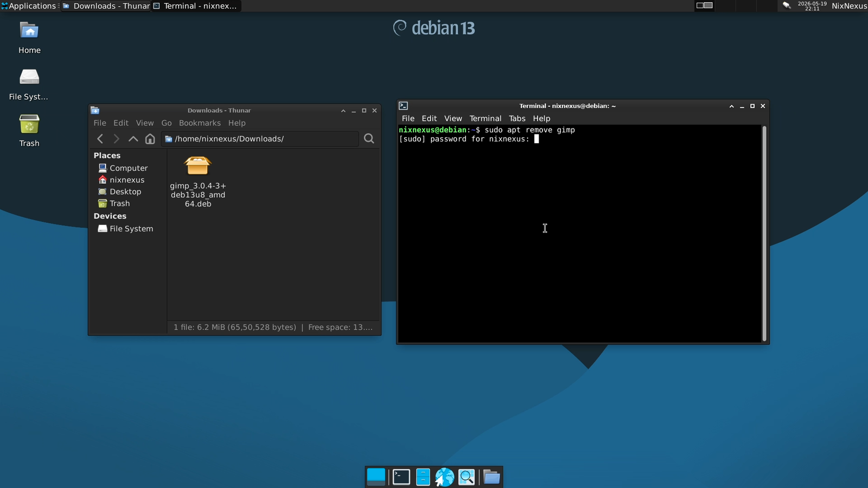Click the 'Devices' sidebar heading
The width and height of the screenshot is (868, 488).
click(x=110, y=216)
